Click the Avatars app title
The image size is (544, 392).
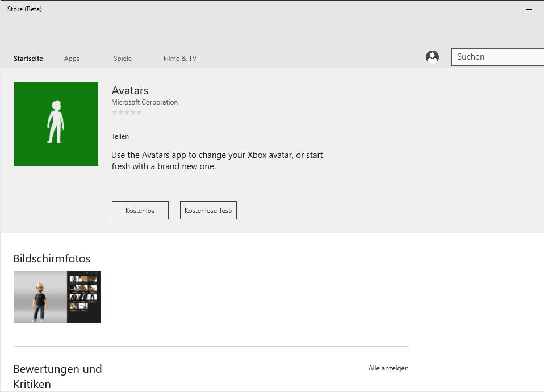point(130,91)
